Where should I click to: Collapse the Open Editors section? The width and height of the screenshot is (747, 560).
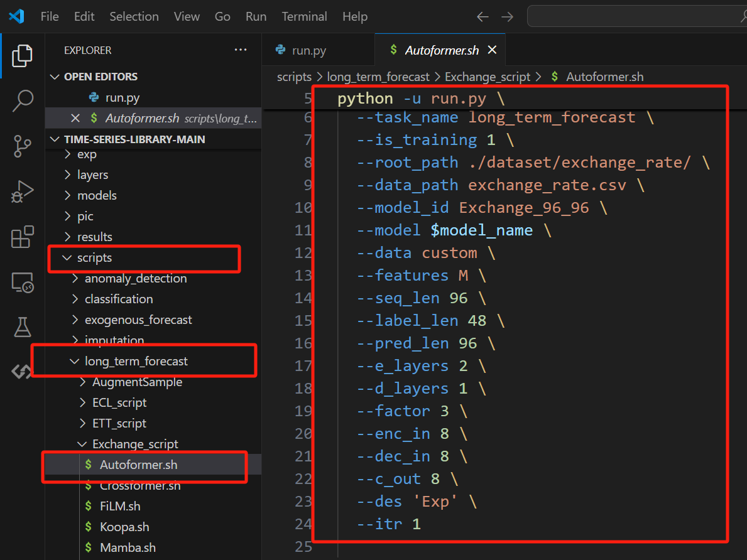point(55,77)
